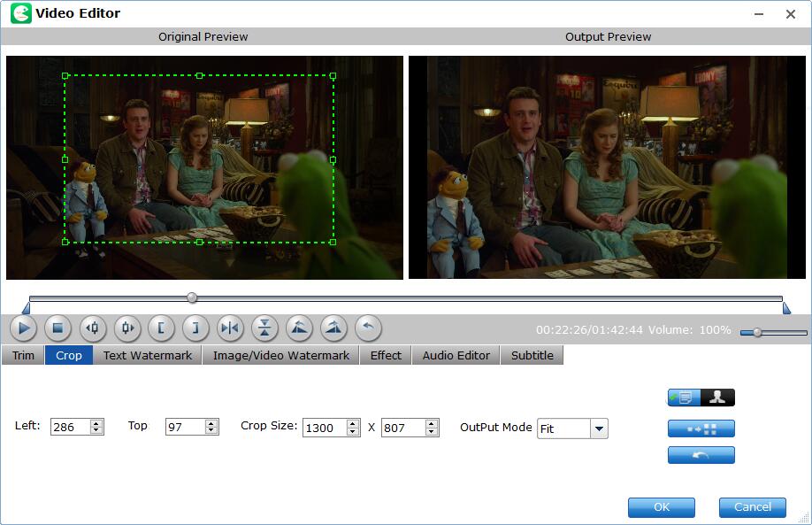Click the Volume slider knob

(757, 332)
